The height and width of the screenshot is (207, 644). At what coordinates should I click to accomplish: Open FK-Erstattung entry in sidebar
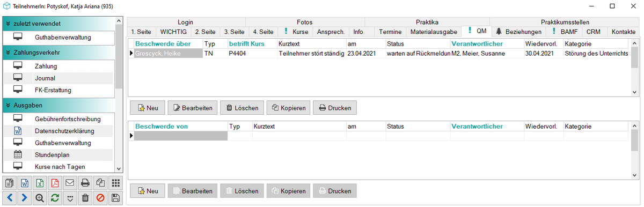[x=58, y=90]
